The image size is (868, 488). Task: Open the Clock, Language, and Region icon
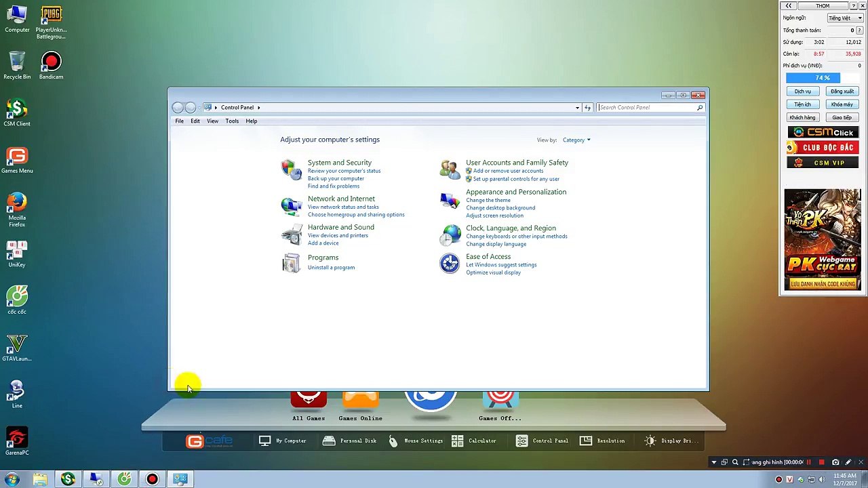(450, 235)
